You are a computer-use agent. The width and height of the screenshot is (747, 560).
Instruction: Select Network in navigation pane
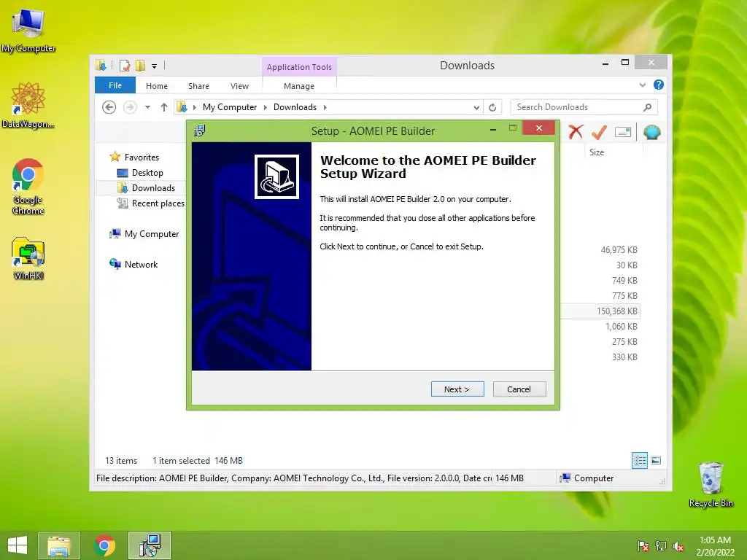coord(141,264)
